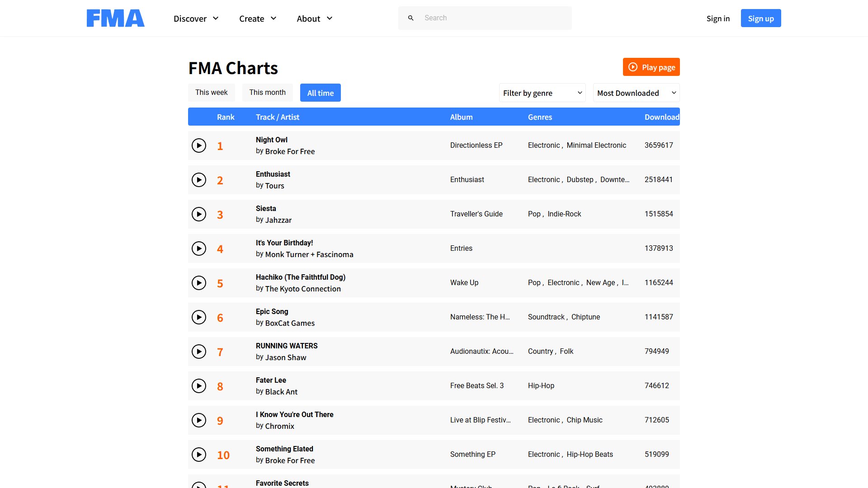
Task: Open the Directionless EP album link
Action: click(x=476, y=145)
